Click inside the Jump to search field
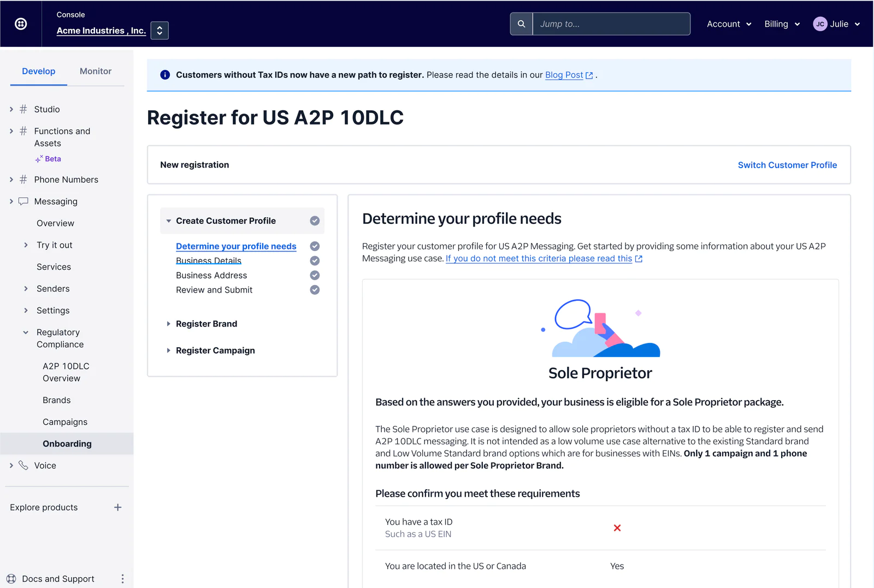The width and height of the screenshot is (874, 588). pos(611,23)
